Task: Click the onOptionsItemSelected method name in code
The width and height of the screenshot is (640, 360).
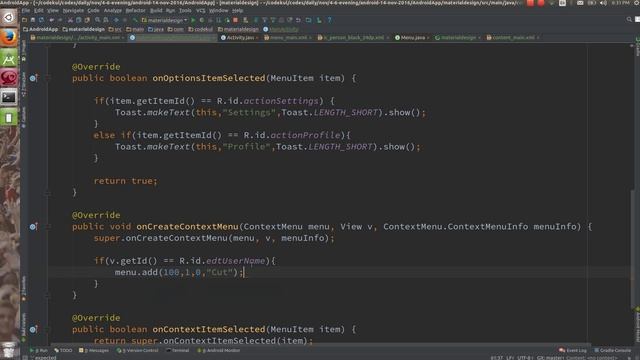Action: click(209, 78)
